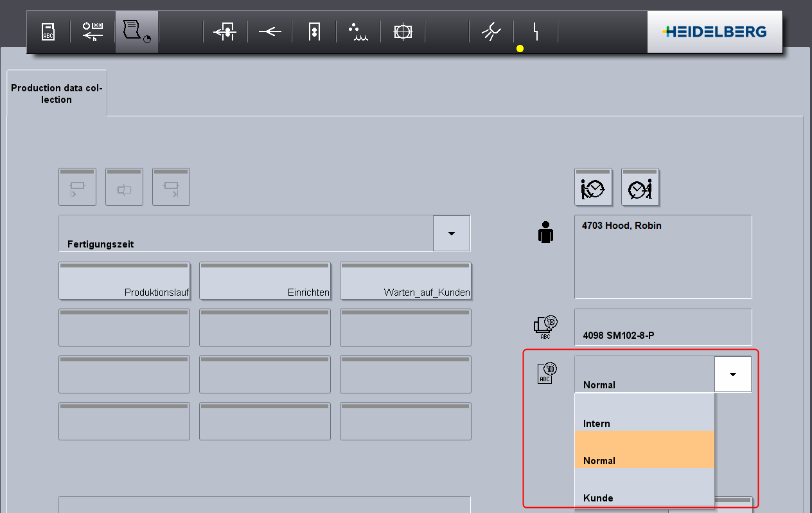Activate the Warten_auf_Kunden time type
The height and width of the screenshot is (513, 812).
(x=405, y=281)
